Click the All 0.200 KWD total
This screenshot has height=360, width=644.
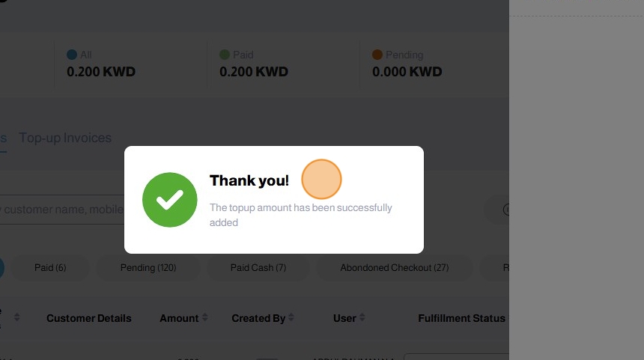[101, 72]
